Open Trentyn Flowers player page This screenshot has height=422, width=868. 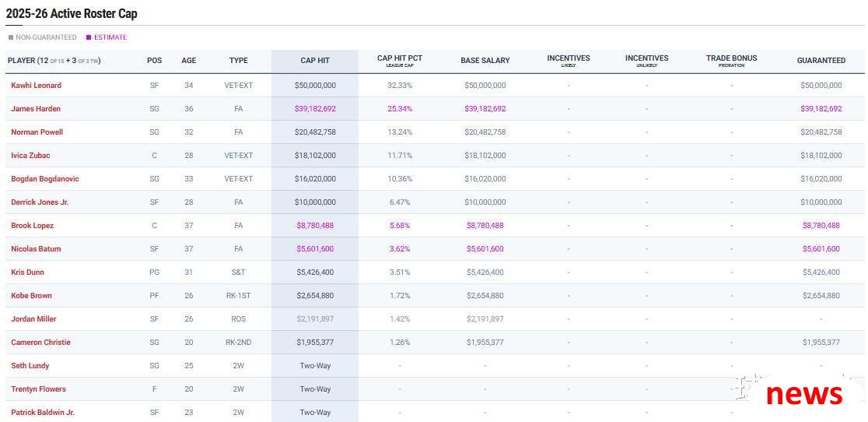[38, 389]
